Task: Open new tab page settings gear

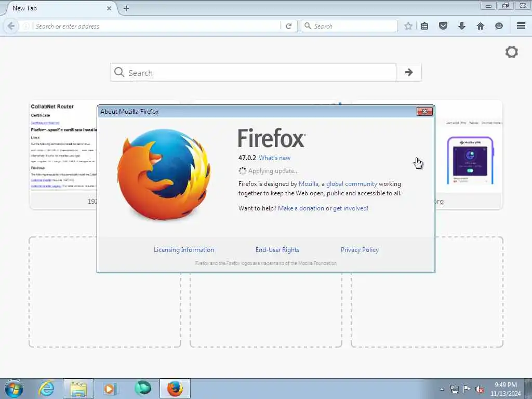Action: click(512, 52)
